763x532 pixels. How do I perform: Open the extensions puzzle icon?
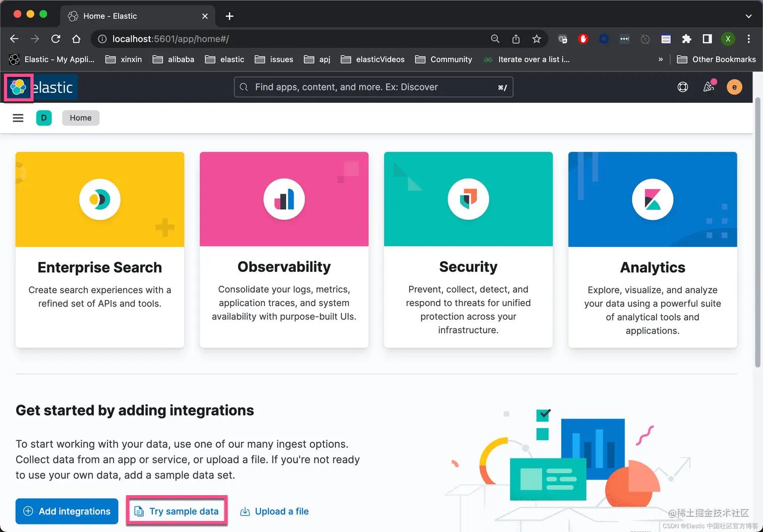686,39
